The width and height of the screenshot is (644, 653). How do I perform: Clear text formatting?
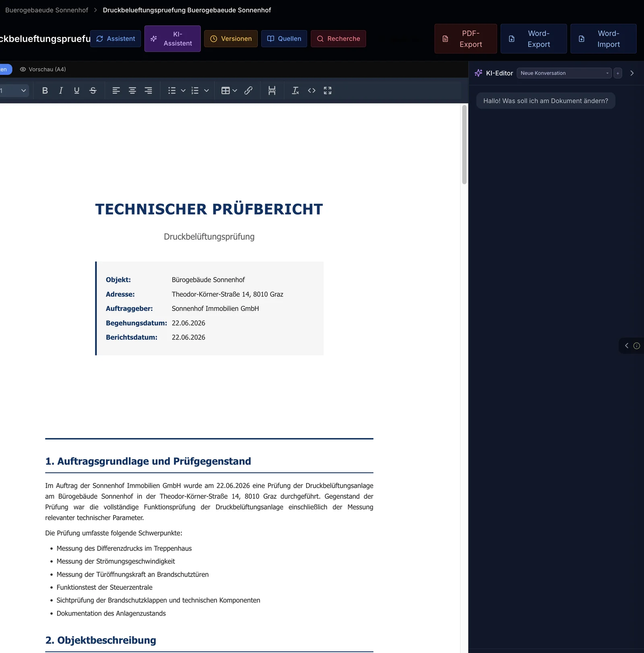295,91
